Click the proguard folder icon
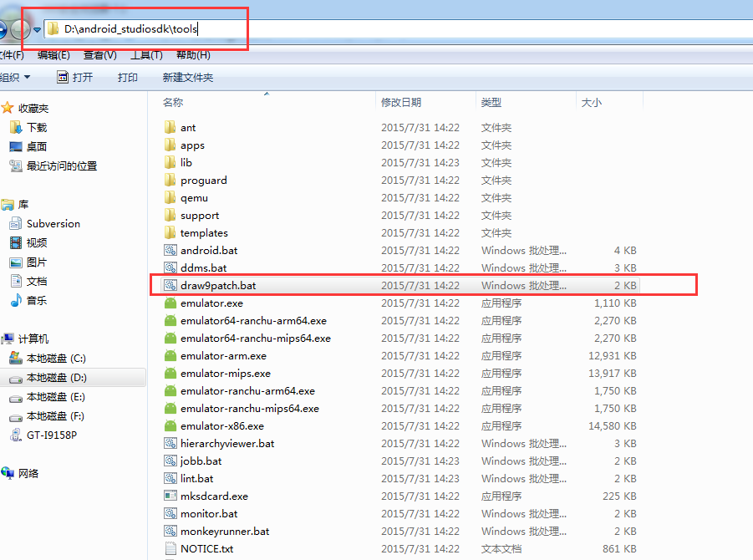Screen dimensions: 753x560 (170, 180)
